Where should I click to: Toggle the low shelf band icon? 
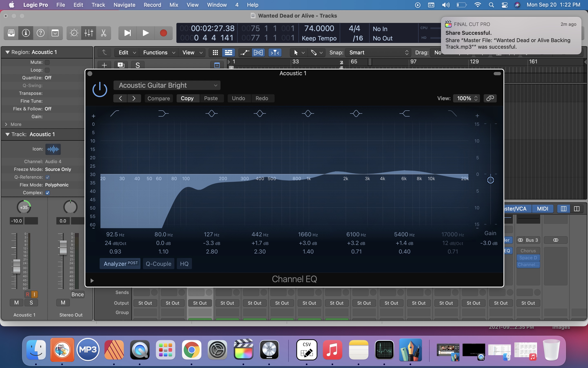pyautogui.click(x=163, y=113)
